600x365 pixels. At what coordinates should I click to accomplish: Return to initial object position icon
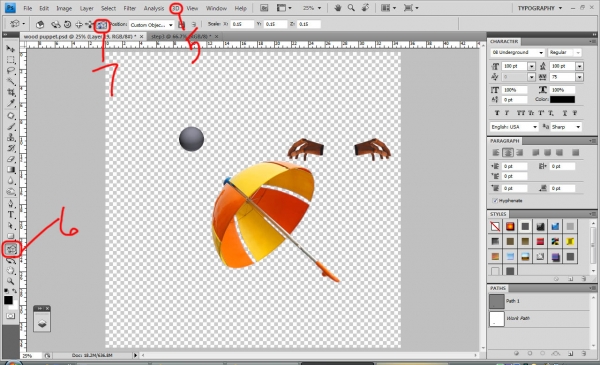tap(40, 25)
